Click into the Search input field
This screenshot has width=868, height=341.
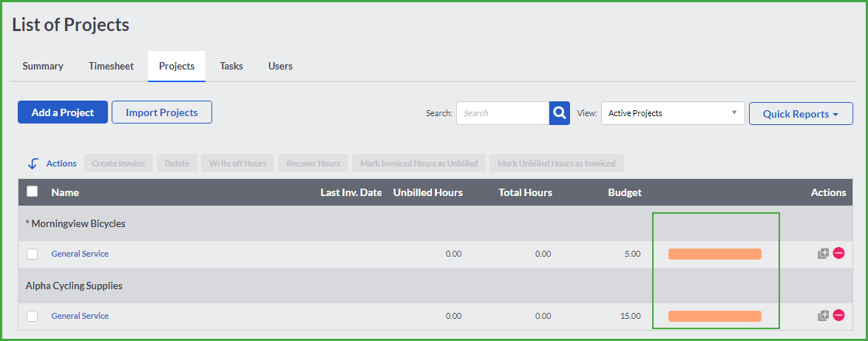(x=503, y=113)
